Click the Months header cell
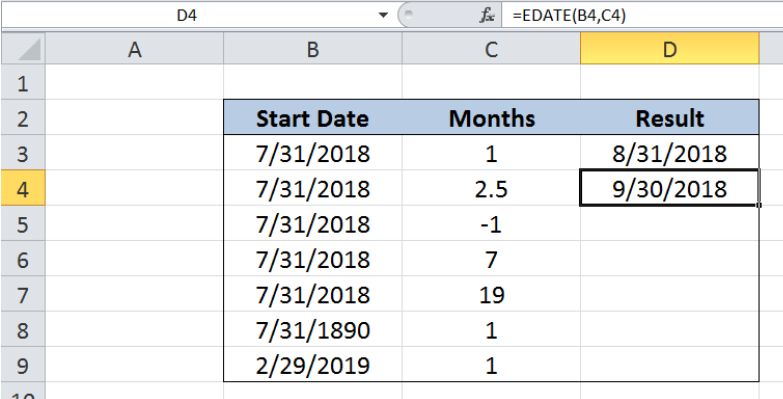The image size is (783, 399). (x=491, y=118)
